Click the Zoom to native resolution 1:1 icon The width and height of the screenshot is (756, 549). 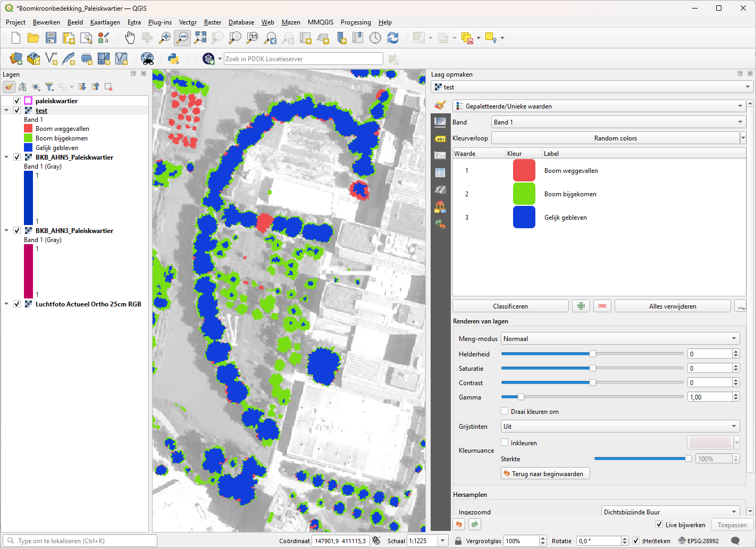pos(253,38)
